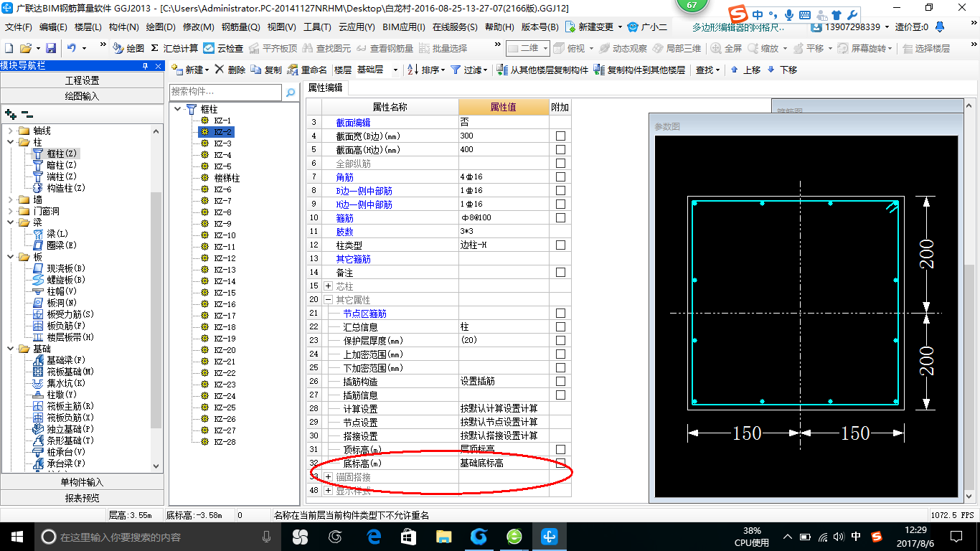Open a file with the folder icon
This screenshot has height=551, width=980.
tap(26, 48)
